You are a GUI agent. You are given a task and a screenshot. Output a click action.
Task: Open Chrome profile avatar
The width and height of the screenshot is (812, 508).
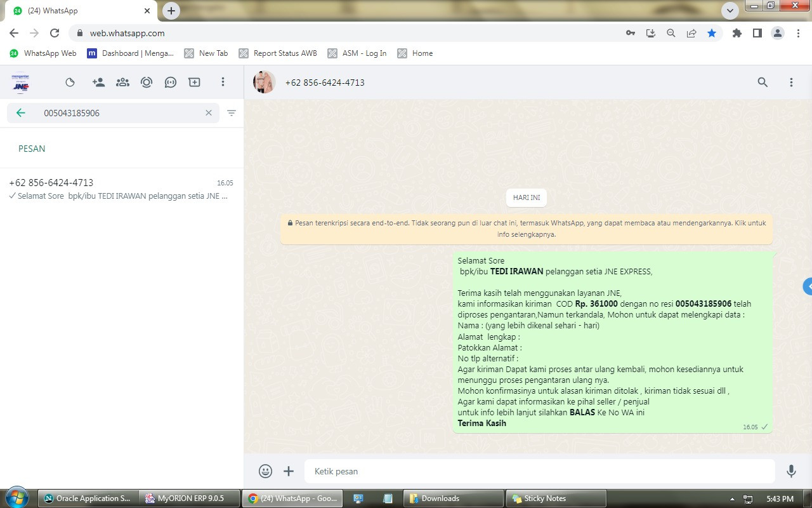[778, 33]
